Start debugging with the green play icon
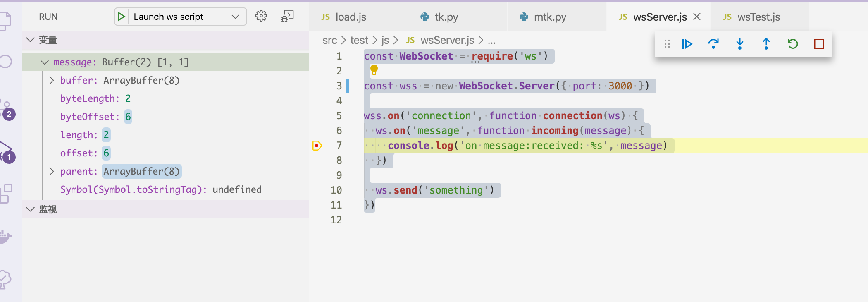The image size is (868, 302). 121,17
